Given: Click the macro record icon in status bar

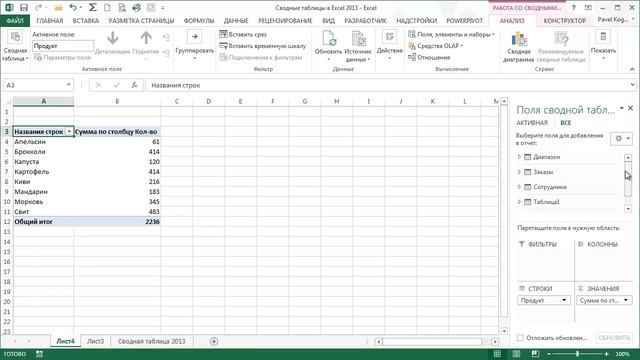Looking at the screenshot, I should 39,354.
